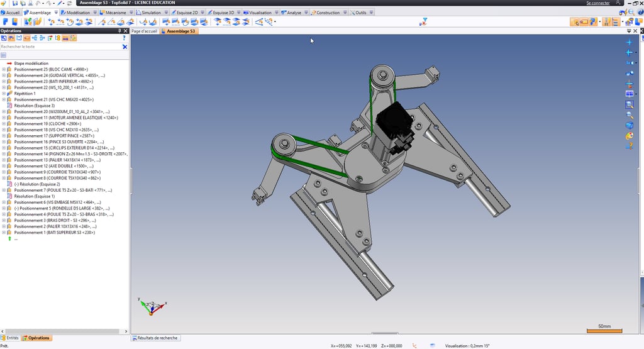Click the Opérations panel horizontal scrollbar
This screenshot has height=349, width=644.
[64, 331]
